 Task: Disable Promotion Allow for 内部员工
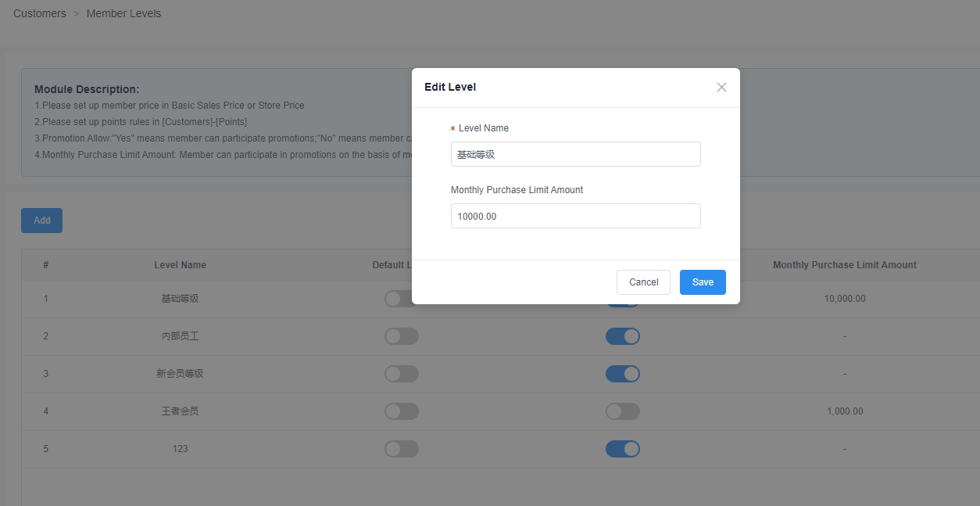pyautogui.click(x=623, y=336)
